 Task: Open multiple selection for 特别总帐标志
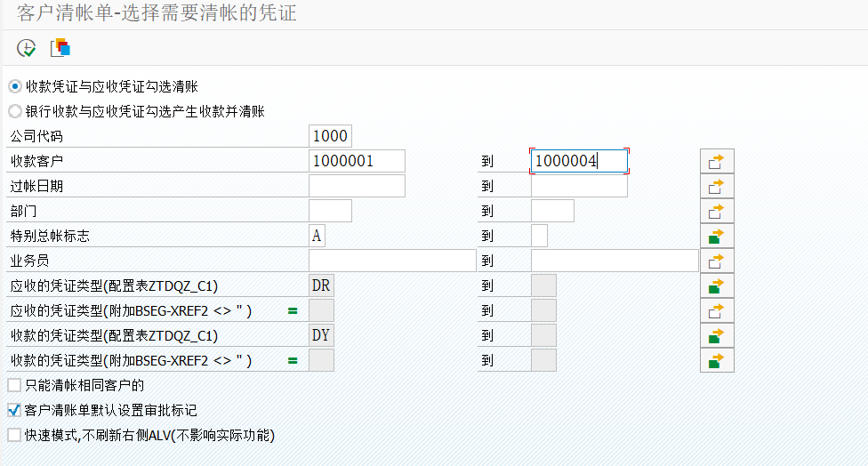(717, 236)
